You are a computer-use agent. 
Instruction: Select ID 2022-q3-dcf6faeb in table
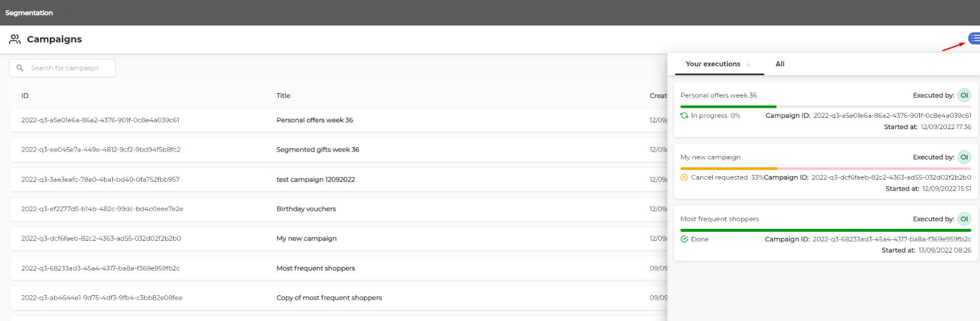(101, 239)
